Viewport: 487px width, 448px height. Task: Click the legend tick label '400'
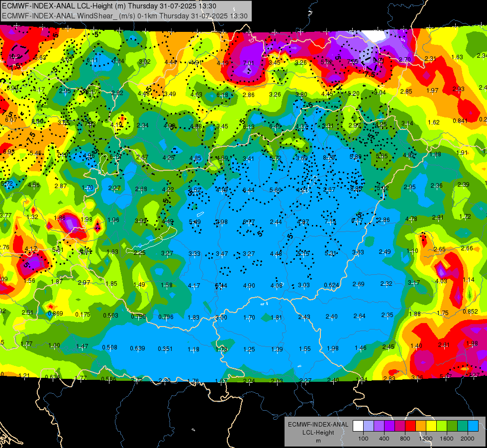(384, 439)
